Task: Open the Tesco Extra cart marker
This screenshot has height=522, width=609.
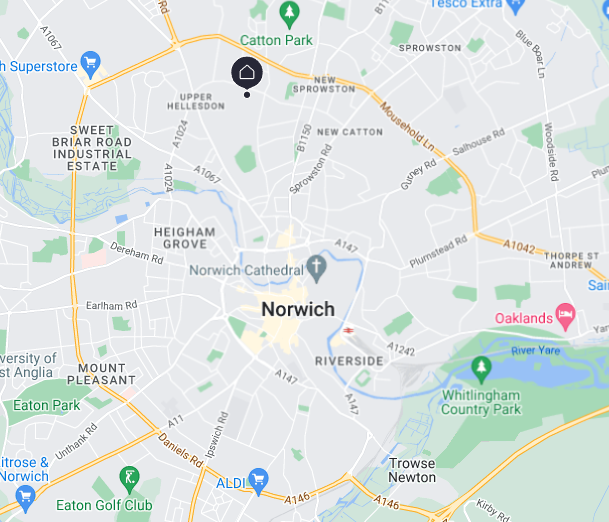Action: point(516,5)
